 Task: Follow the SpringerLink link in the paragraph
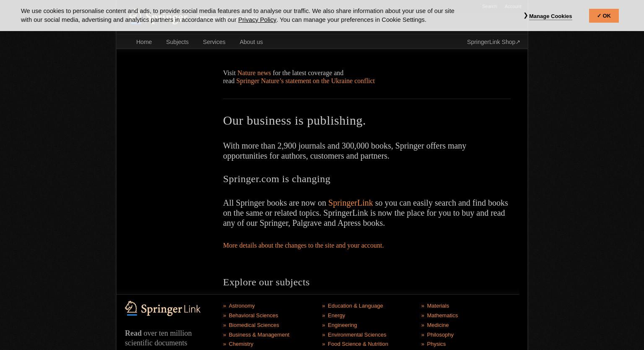click(350, 203)
